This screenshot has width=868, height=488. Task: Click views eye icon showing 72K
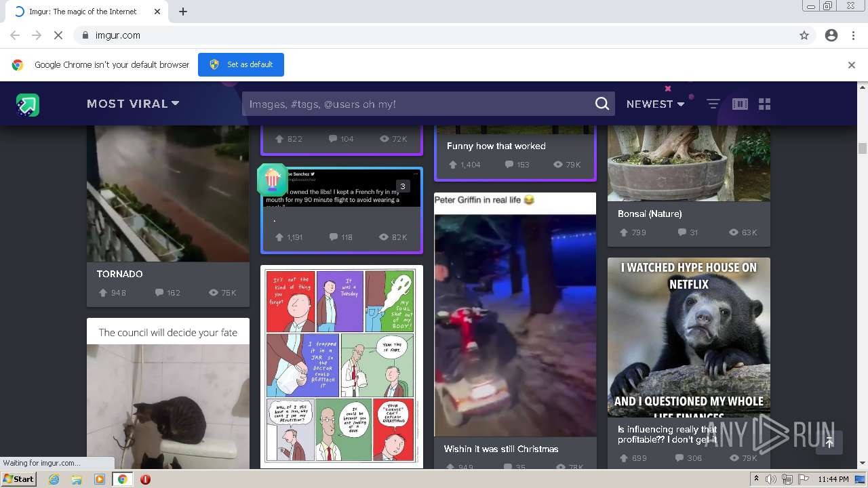pos(384,139)
